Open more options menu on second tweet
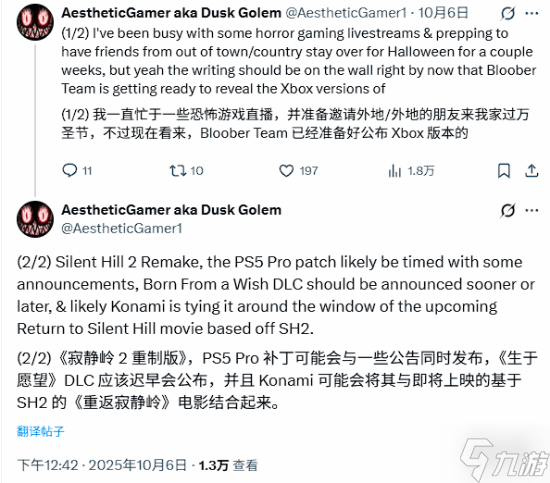 coord(532,210)
